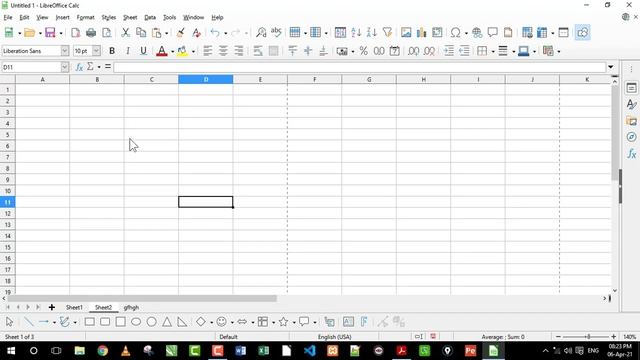Screen dimensions: 640x360
Task: Toggle Bold formatting
Action: pyautogui.click(x=112, y=51)
